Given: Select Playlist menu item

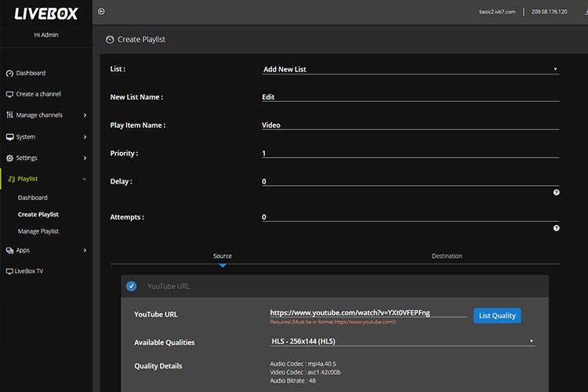Looking at the screenshot, I should [x=27, y=179].
